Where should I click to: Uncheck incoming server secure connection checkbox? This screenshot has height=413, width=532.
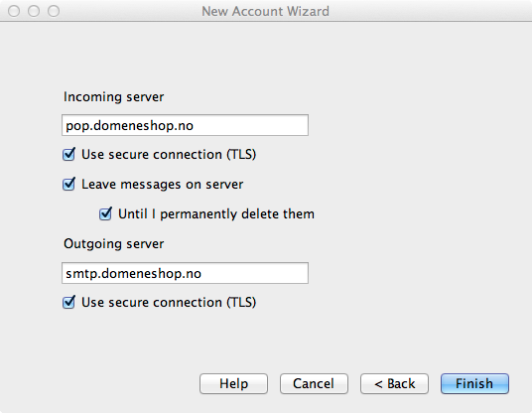pyautogui.click(x=68, y=154)
